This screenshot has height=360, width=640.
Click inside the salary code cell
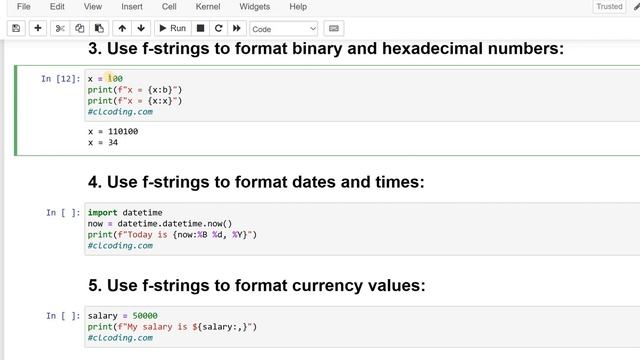pyautogui.click(x=362, y=327)
